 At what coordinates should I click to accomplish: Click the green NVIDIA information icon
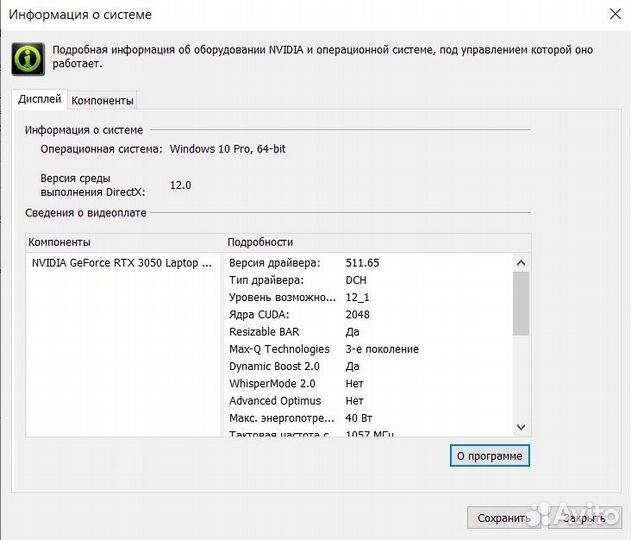click(27, 58)
